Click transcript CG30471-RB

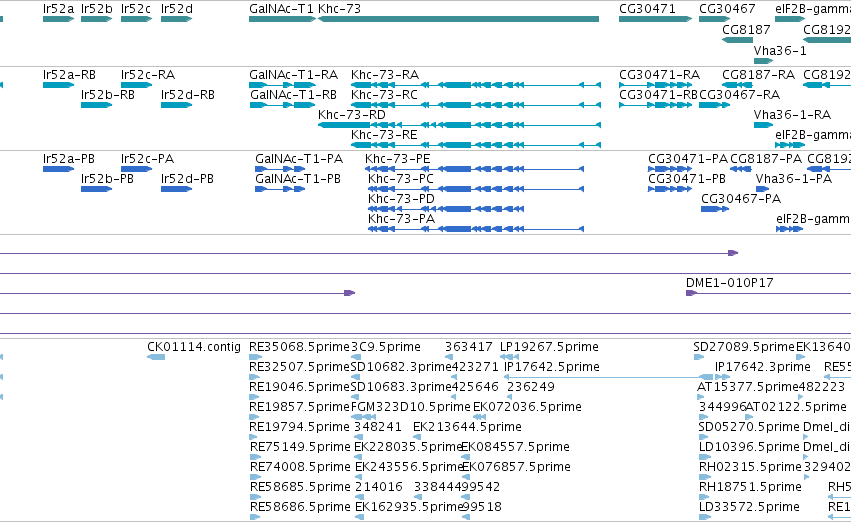coord(658,94)
